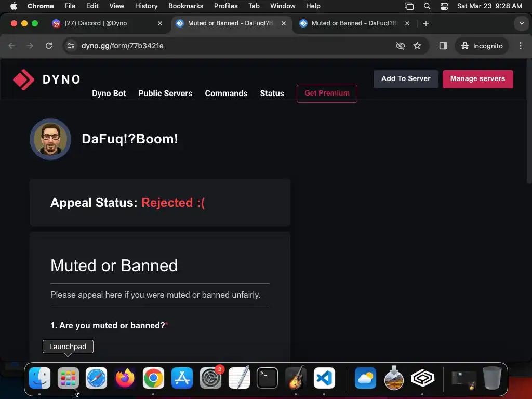Viewport: 532px width, 399px height.
Task: Click the Manage servers button
Action: tap(477, 79)
